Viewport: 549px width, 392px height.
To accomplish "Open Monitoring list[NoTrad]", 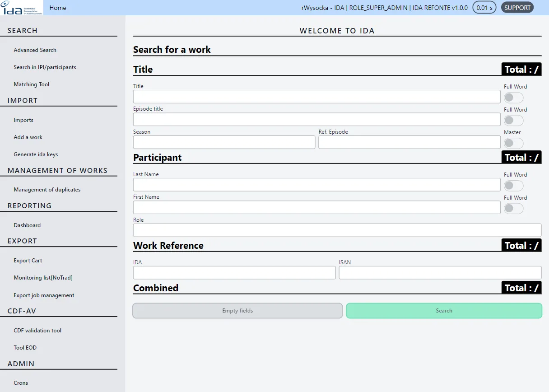I will click(43, 278).
